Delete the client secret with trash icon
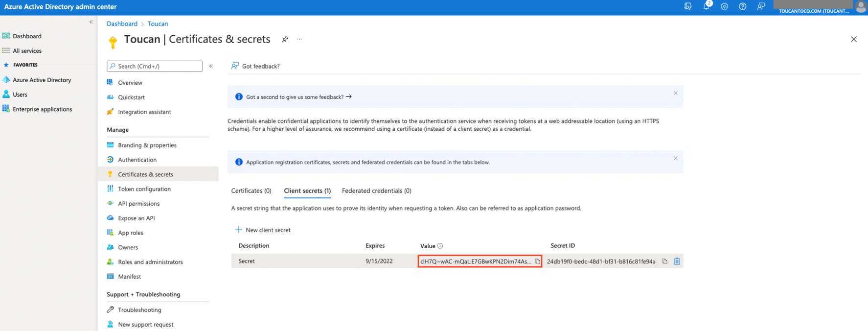The image size is (868, 331). tap(677, 261)
